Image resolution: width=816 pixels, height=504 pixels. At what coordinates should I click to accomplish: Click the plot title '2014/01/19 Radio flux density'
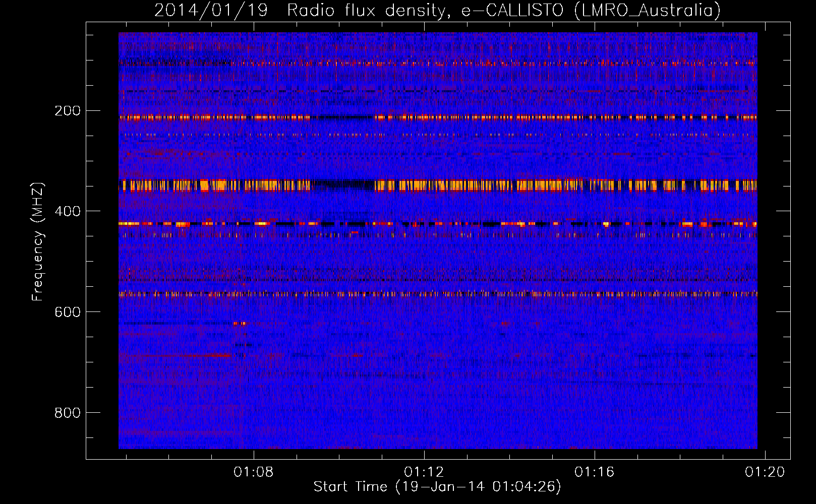[x=437, y=10]
